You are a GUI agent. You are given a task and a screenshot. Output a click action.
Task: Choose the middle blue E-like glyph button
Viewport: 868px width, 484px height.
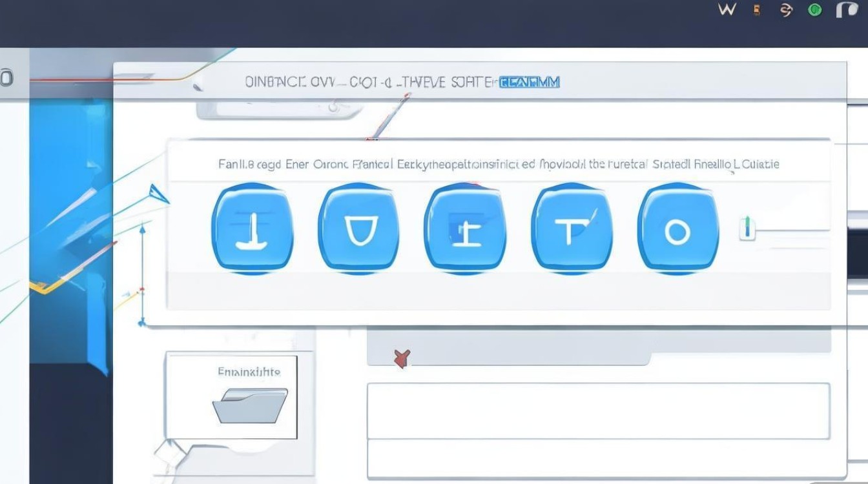(465, 228)
